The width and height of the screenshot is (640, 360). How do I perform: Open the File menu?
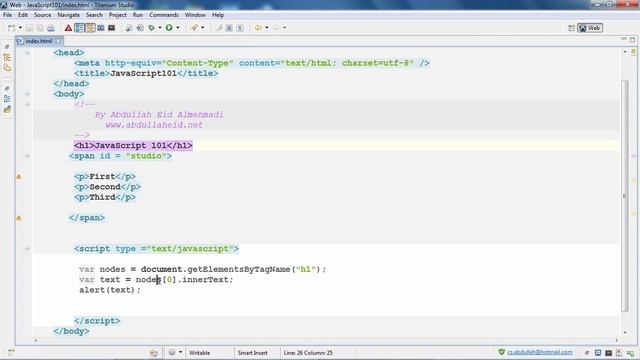pyautogui.click(x=7, y=15)
